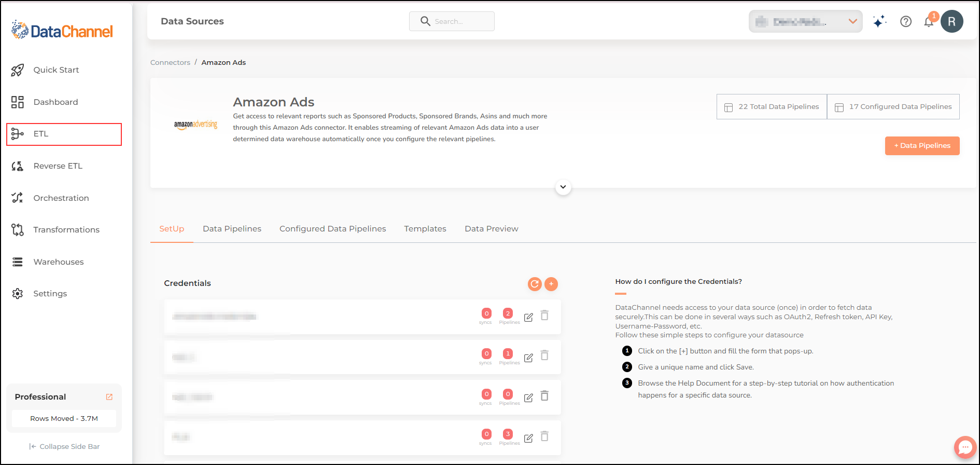This screenshot has width=980, height=465.
Task: Open the Orchestration icon
Action: coord(18,198)
